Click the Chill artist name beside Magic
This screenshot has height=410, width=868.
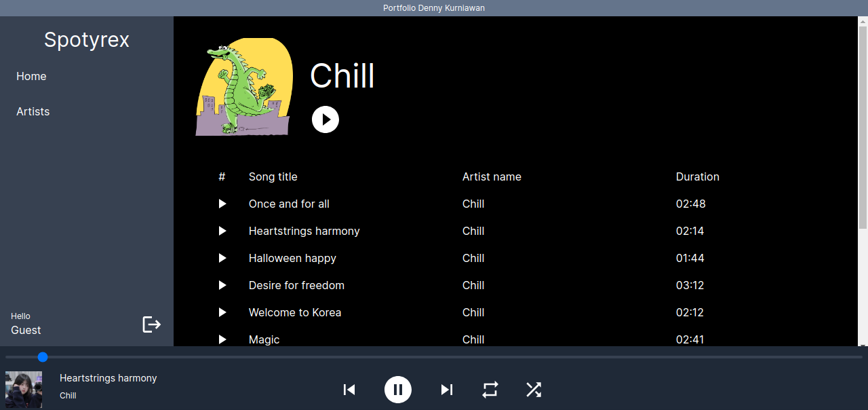[x=473, y=339]
